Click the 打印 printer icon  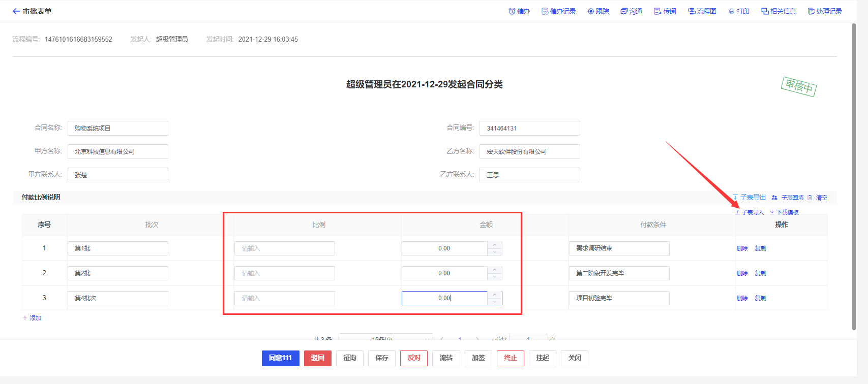(x=732, y=11)
